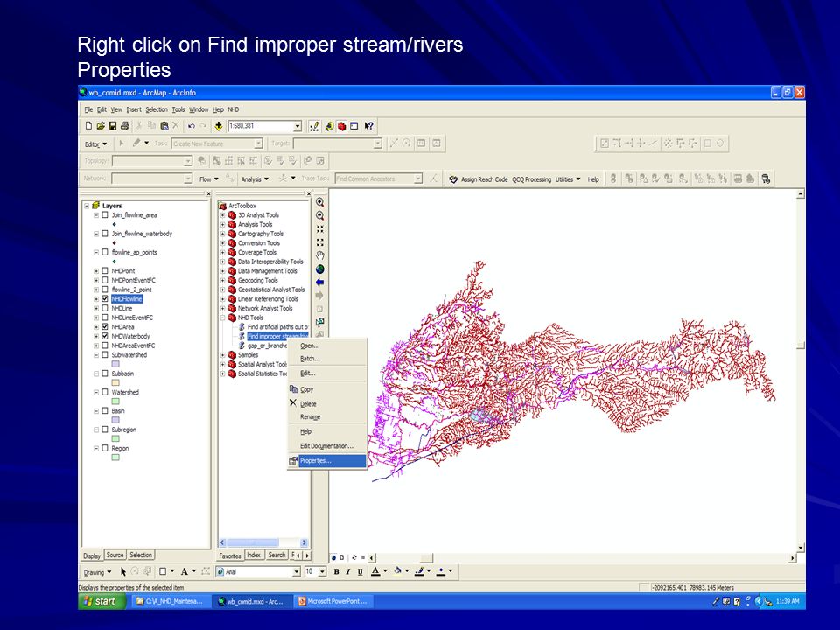Click the Text tool A icon
Screen dimensions: 840x630
[x=185, y=571]
